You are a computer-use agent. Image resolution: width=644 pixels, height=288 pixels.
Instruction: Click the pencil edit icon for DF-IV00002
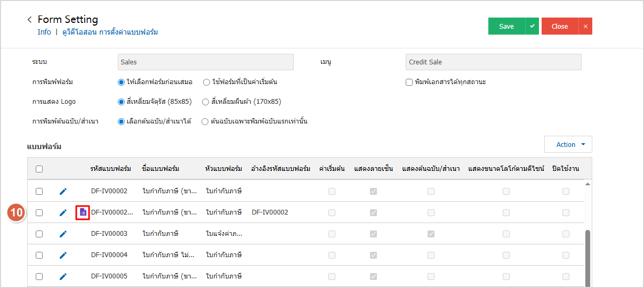point(63,191)
